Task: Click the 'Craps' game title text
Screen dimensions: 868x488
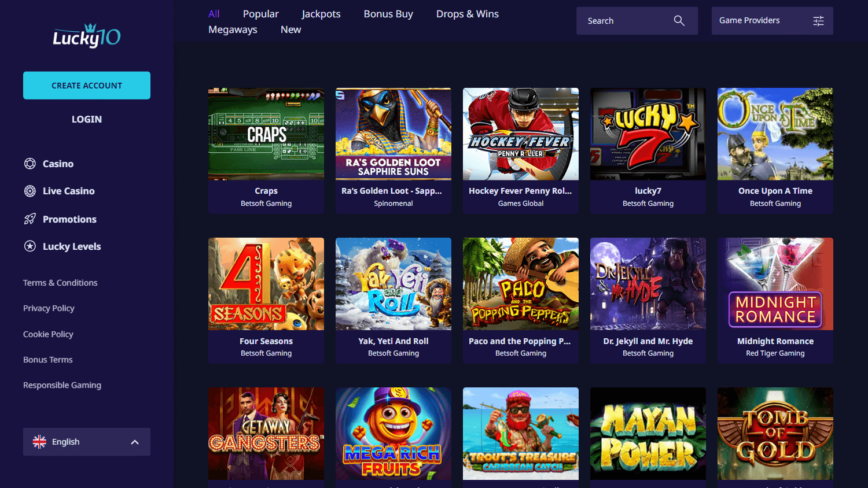Action: 266,191
